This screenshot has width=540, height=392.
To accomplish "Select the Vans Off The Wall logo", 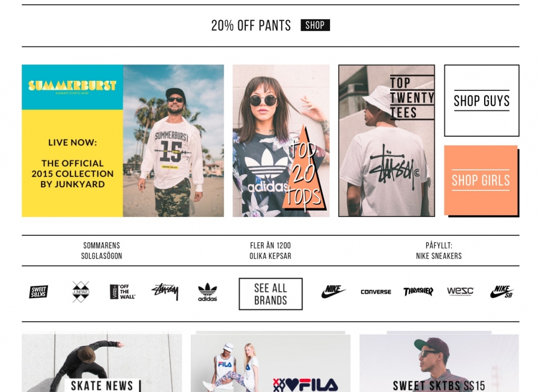I will [x=123, y=292].
